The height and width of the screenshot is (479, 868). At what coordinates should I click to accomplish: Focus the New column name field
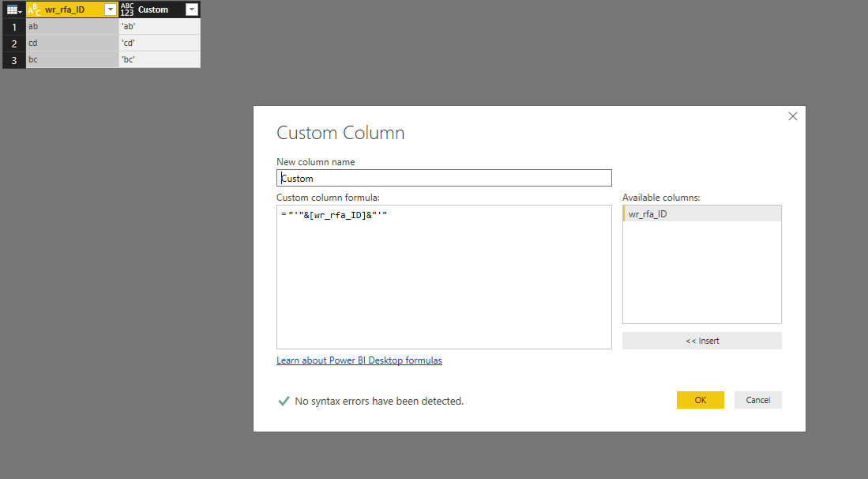[444, 178]
